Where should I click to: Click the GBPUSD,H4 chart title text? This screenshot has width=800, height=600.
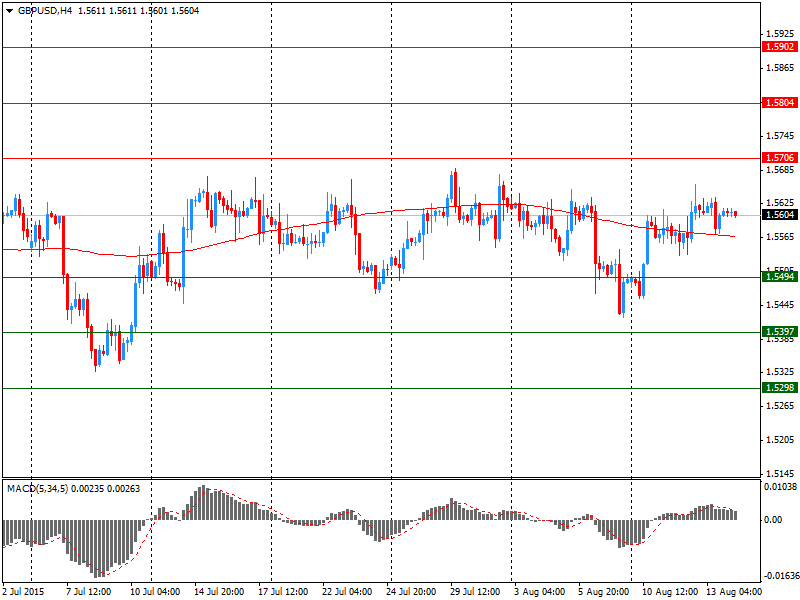(x=45, y=11)
